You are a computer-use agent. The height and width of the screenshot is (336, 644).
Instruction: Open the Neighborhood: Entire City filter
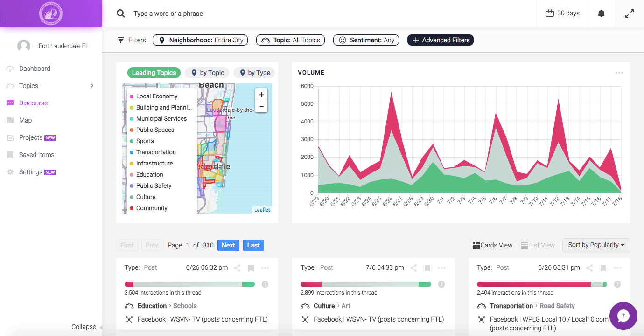point(200,40)
